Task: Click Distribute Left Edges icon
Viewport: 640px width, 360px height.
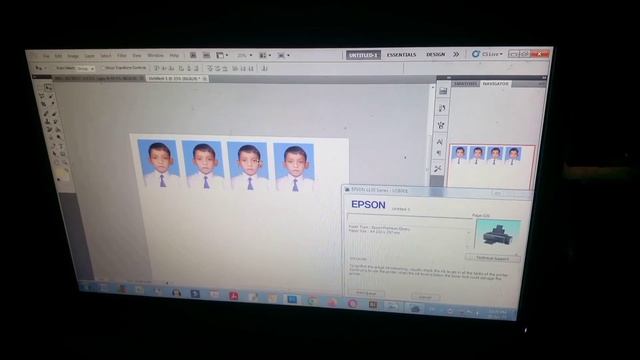Action: tap(235, 68)
